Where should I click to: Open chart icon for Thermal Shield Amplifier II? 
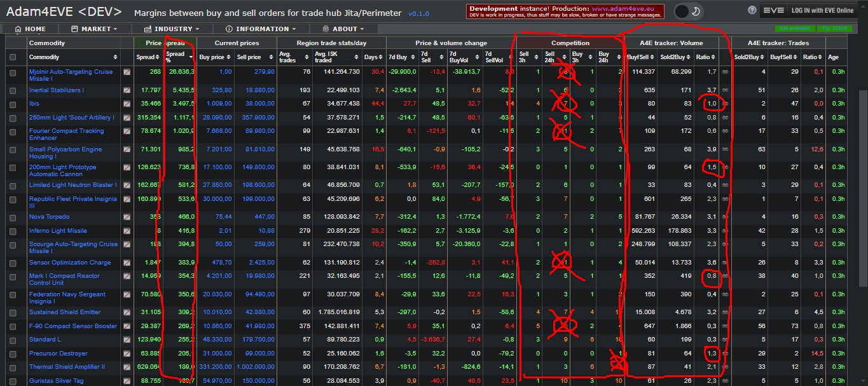pos(127,367)
